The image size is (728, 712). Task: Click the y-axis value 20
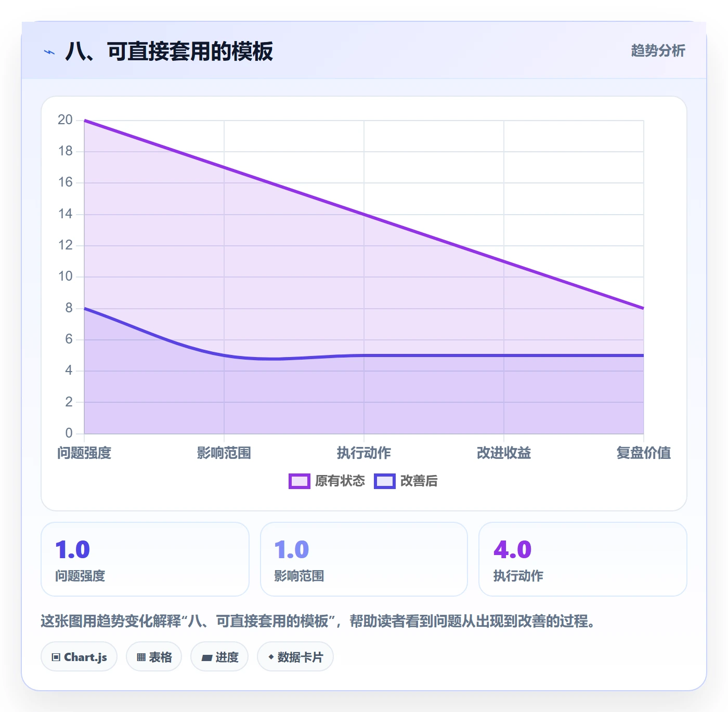pyautogui.click(x=66, y=120)
